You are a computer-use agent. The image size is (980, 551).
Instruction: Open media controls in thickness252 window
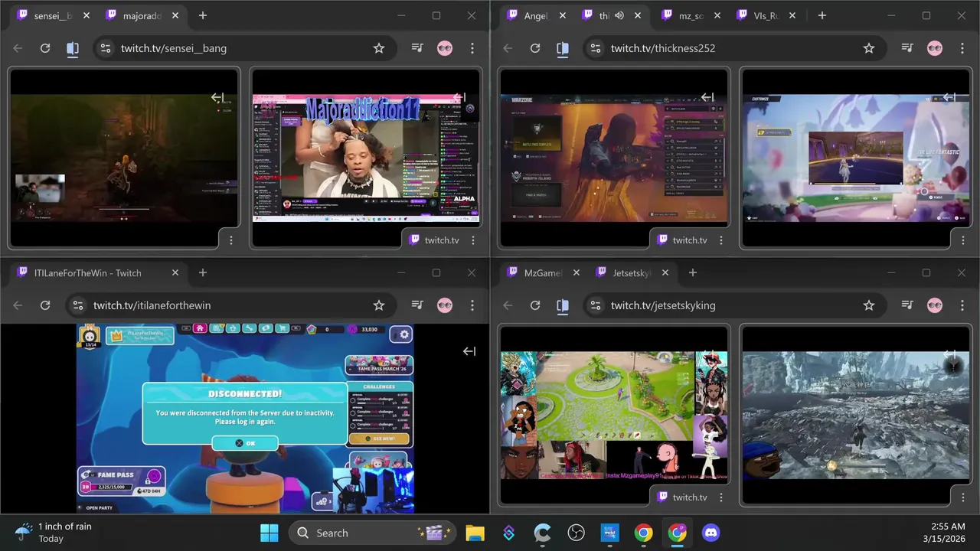907,48
